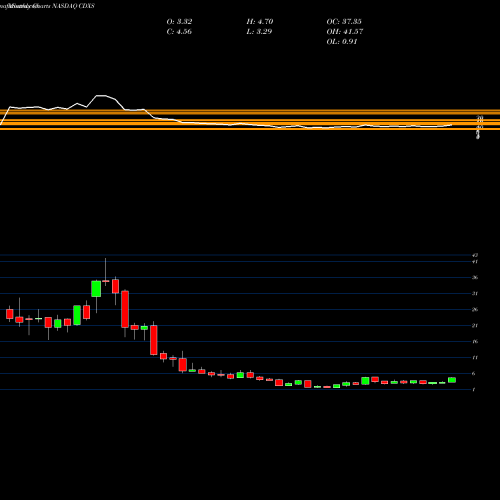
Task: Click the 'OH: 41.57' reading
Action: (345, 32)
